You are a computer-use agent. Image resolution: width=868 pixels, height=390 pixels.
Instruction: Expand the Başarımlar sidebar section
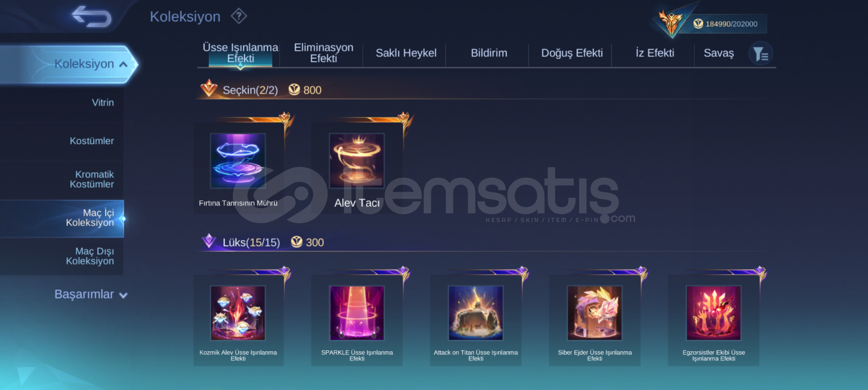pyautogui.click(x=91, y=294)
